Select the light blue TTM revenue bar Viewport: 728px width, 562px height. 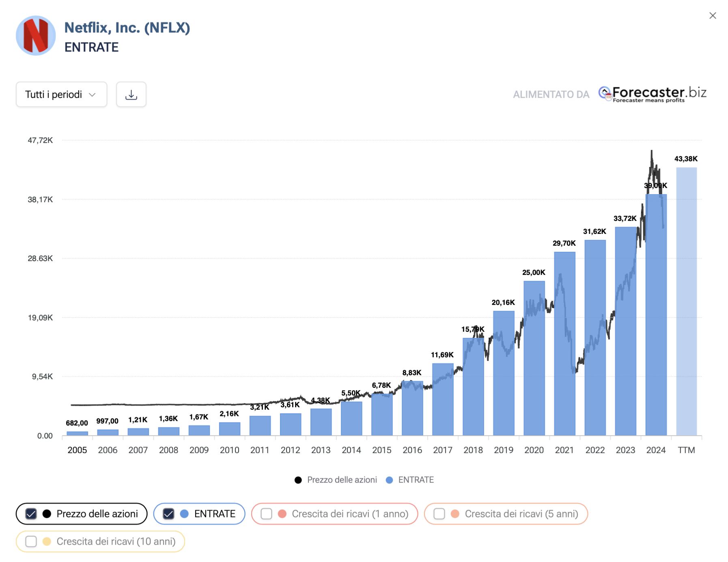coord(686,300)
